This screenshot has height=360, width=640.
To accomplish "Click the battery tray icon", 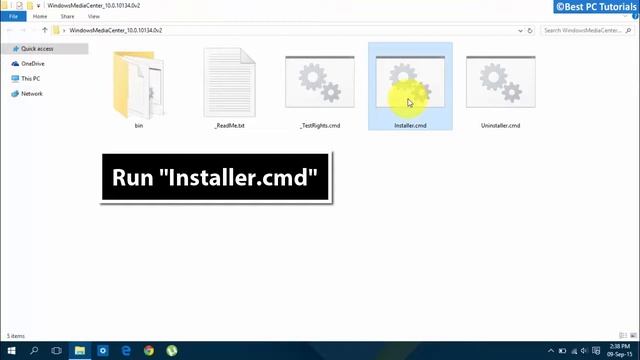I will click(x=562, y=351).
